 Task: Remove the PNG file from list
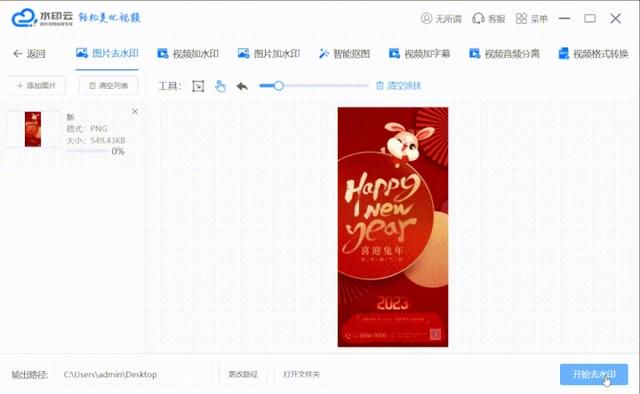135,111
